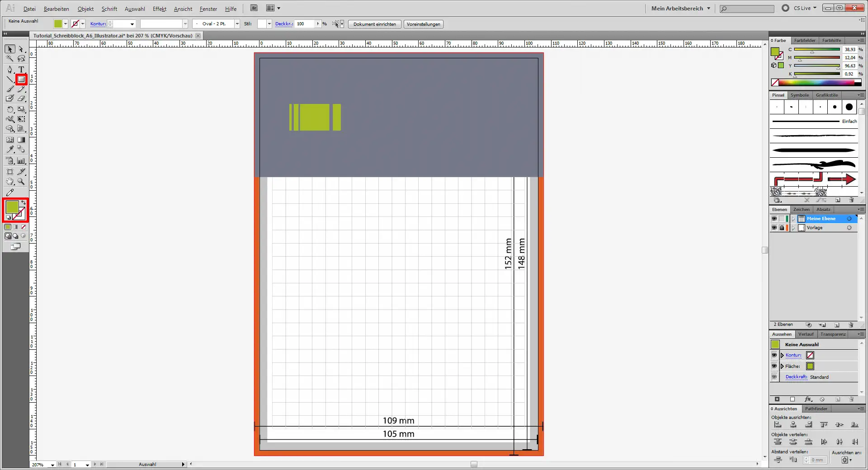Expand the Meine Ebene layer triangle
The height and width of the screenshot is (470, 868).
coord(793,219)
